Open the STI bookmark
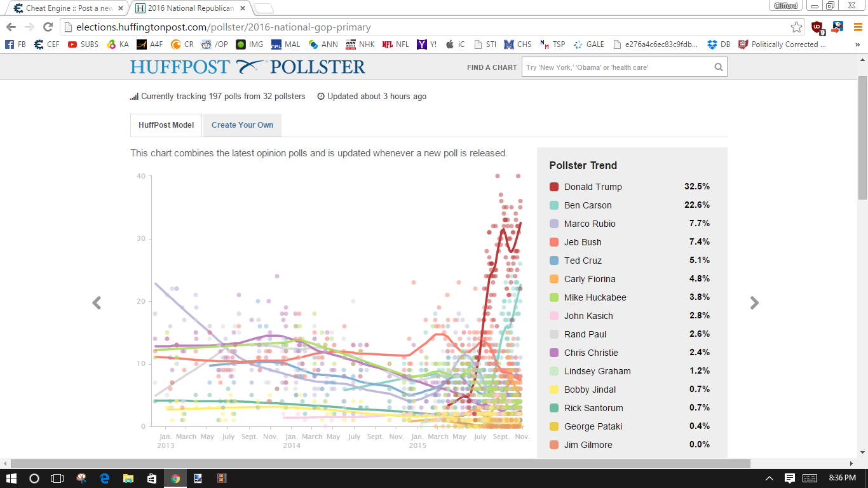The height and width of the screenshot is (488, 868). pyautogui.click(x=485, y=44)
